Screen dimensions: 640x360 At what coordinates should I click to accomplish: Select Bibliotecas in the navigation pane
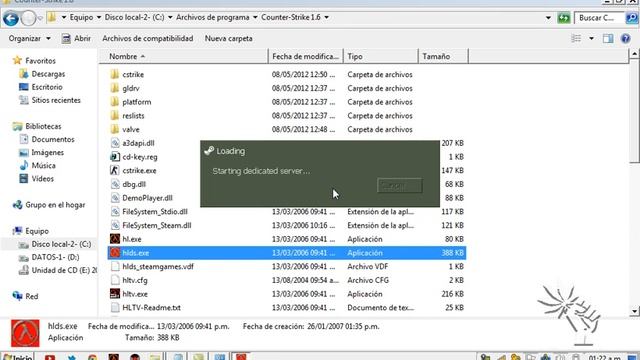[x=43, y=126]
